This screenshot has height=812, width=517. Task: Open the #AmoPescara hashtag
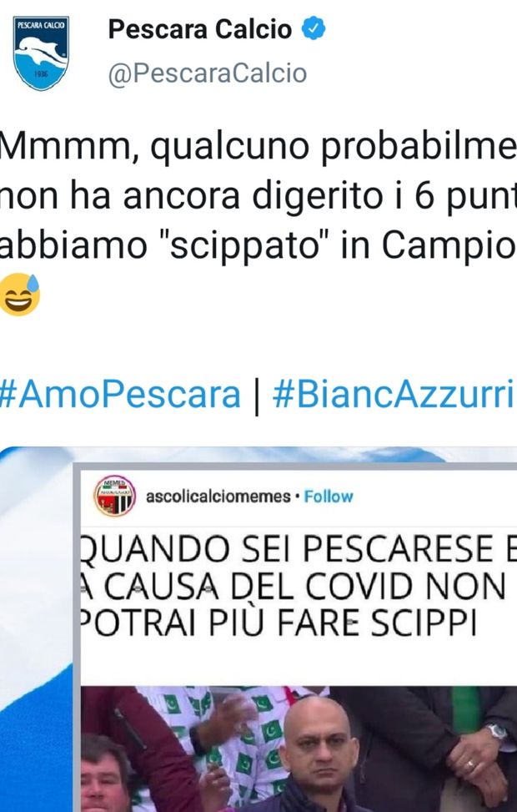(x=120, y=394)
